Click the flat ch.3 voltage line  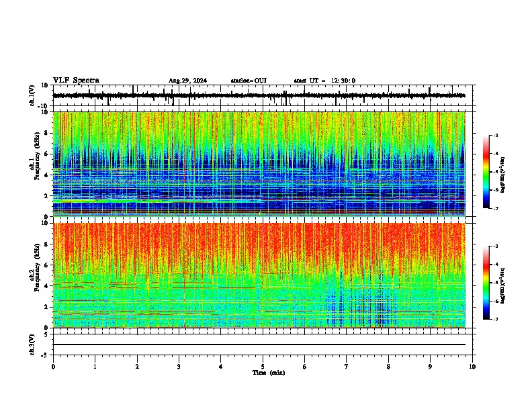(x=259, y=345)
